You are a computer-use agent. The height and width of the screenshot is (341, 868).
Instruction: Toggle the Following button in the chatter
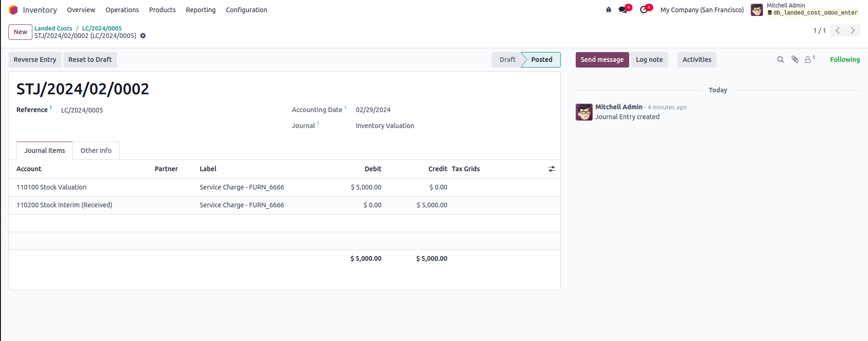pos(845,60)
